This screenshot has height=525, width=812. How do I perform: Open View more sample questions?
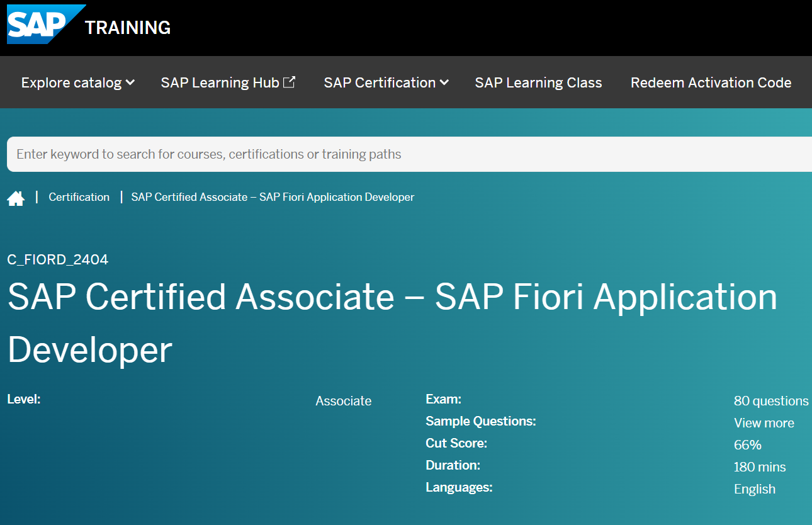point(764,423)
